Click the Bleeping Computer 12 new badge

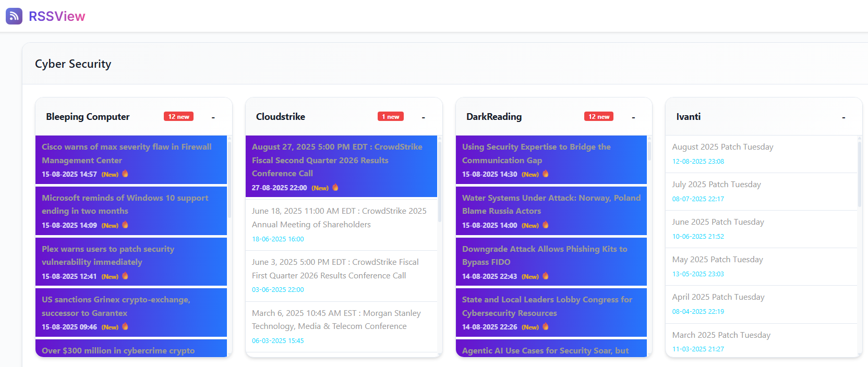tap(178, 117)
